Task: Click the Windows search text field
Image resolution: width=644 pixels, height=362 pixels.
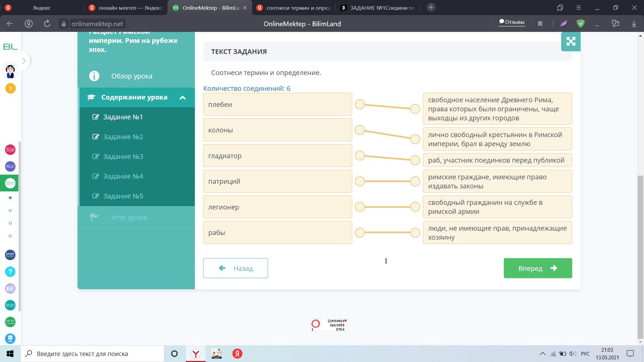Action: (x=97, y=354)
